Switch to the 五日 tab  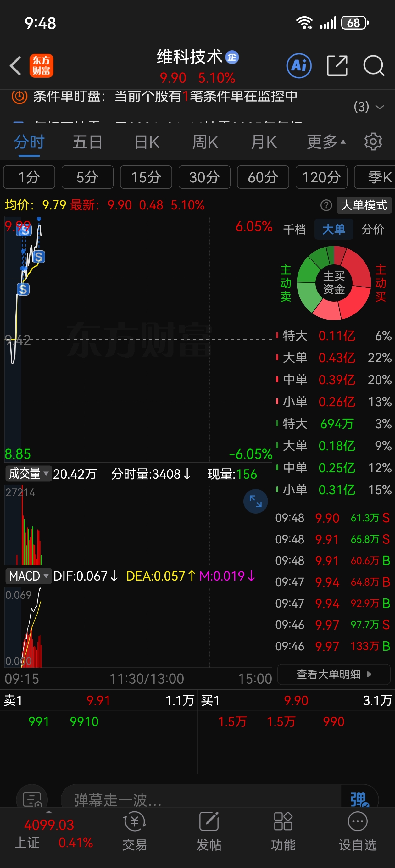point(88,142)
